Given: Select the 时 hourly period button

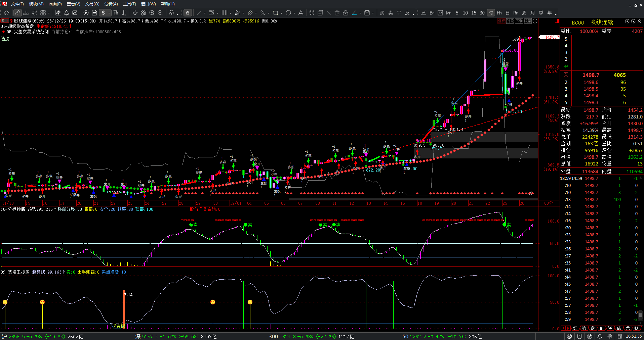Looking at the screenshot, I should pyautogui.click(x=491, y=13).
